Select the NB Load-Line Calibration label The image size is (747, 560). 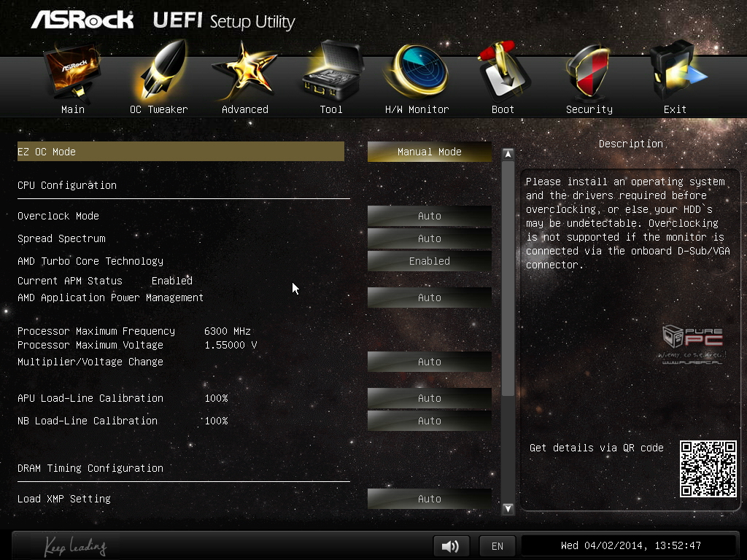pyautogui.click(x=88, y=421)
